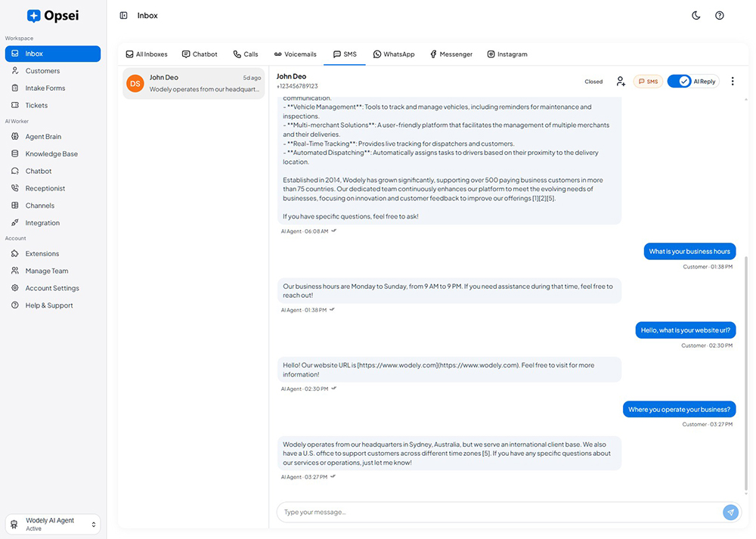Select the SMS tab
The width and height of the screenshot is (756, 539).
coord(345,54)
